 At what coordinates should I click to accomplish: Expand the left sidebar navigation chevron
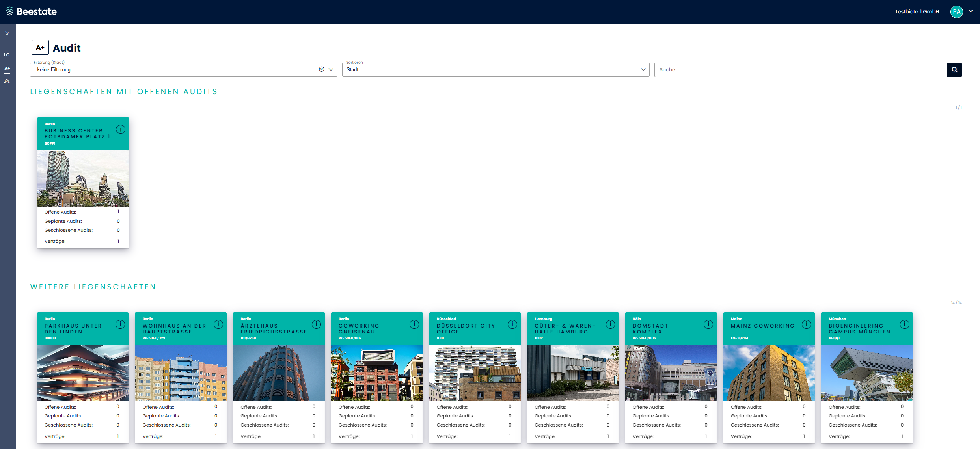[7, 34]
